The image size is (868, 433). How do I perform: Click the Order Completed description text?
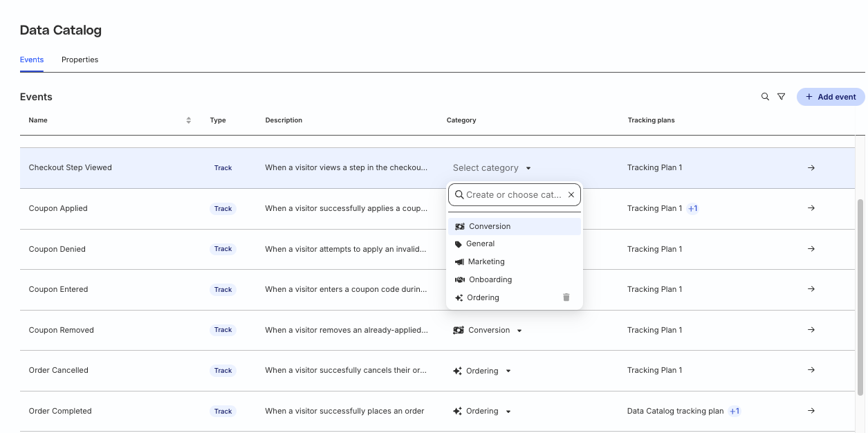coord(344,411)
